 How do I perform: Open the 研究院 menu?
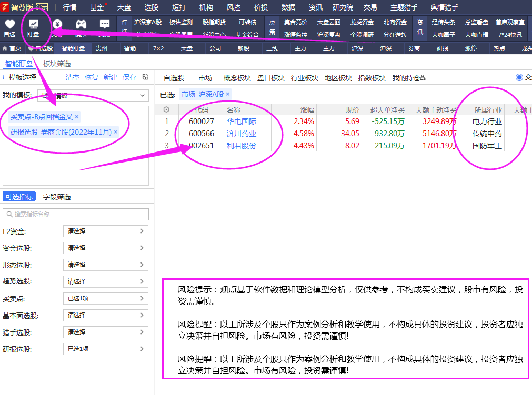[x=343, y=7]
